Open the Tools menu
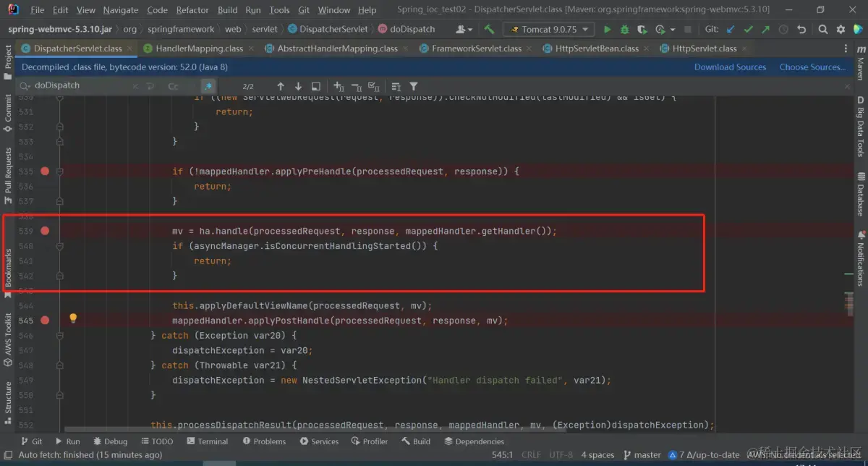 click(x=279, y=10)
